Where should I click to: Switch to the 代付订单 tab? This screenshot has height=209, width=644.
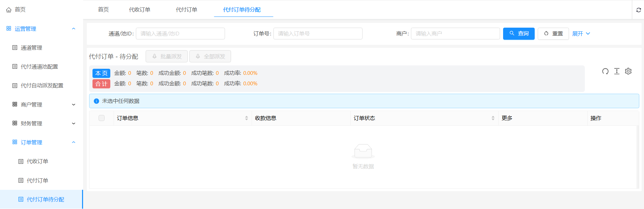[186, 9]
